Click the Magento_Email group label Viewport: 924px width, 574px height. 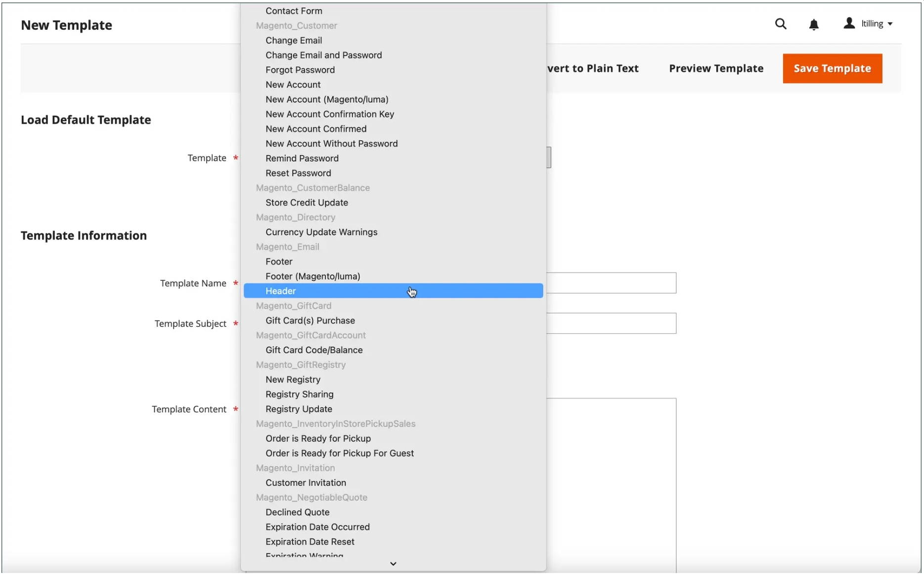point(287,247)
